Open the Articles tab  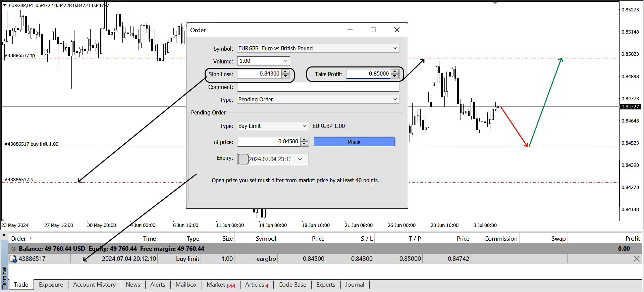point(257,285)
